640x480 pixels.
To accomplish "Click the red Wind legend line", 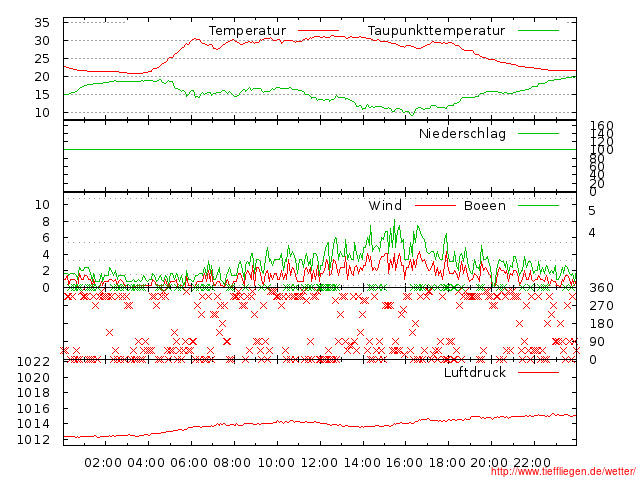I will tap(435, 205).
